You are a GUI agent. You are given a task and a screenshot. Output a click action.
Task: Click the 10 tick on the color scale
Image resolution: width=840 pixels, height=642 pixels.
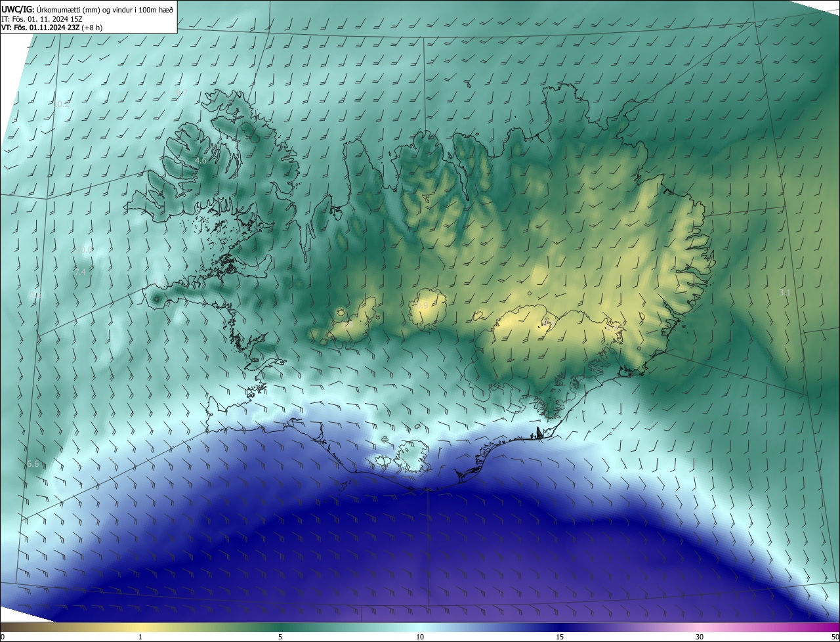coord(420,637)
